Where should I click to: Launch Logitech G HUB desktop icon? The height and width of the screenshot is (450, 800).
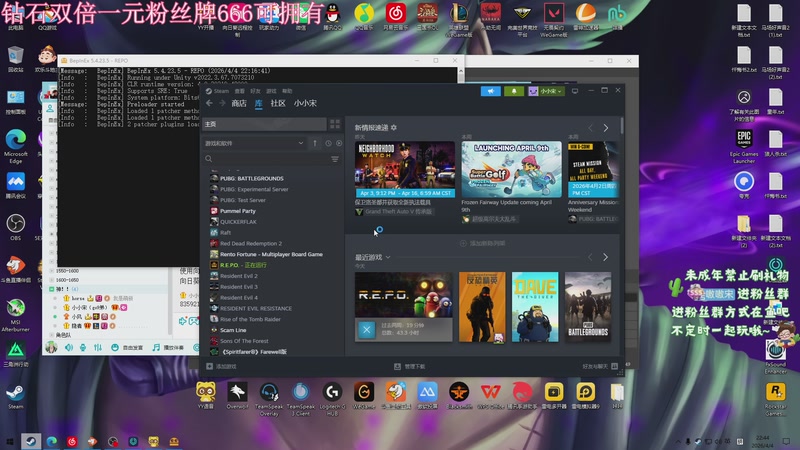click(x=332, y=399)
